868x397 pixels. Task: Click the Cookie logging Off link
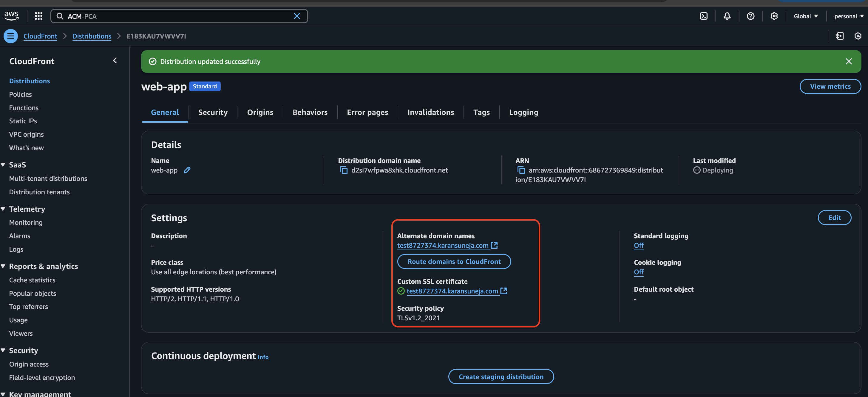click(639, 272)
